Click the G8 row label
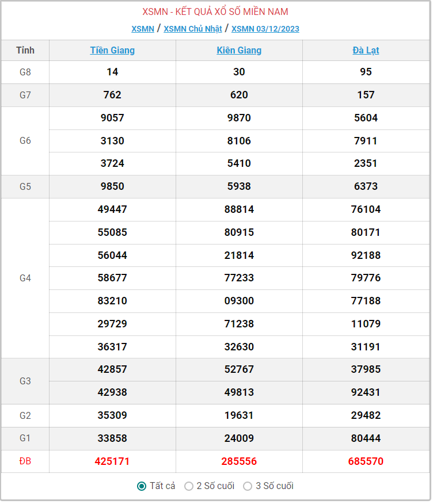 (x=25, y=72)
